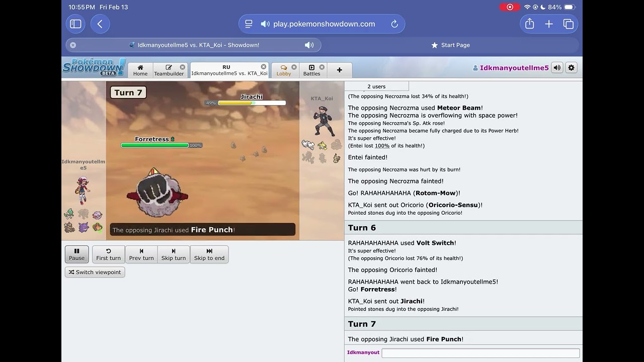Screen dimensions: 644x362
Task: Click Jirachi's yellow health bar
Action: pyautogui.click(x=252, y=103)
